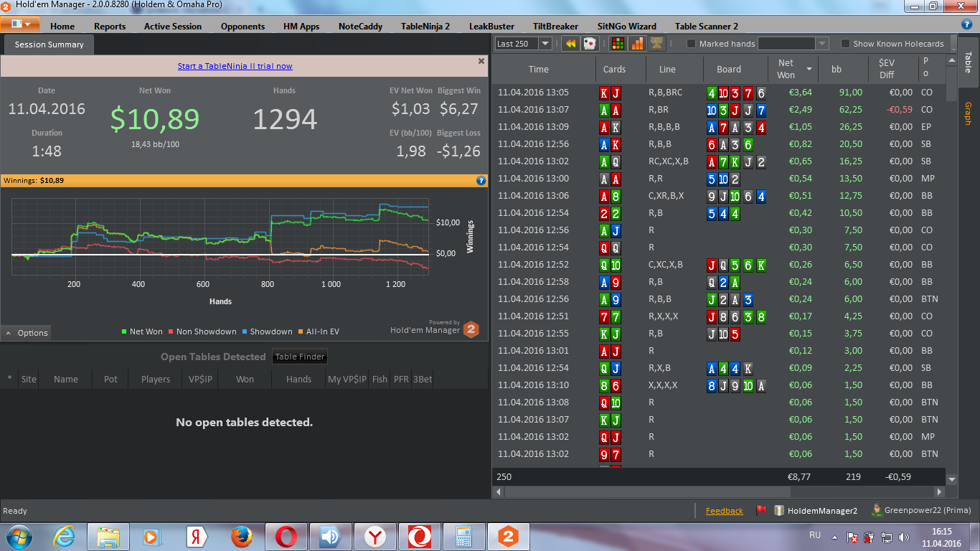Screen dimensions: 980x551
Task: Open the LeakBuster tab
Action: [491, 27]
